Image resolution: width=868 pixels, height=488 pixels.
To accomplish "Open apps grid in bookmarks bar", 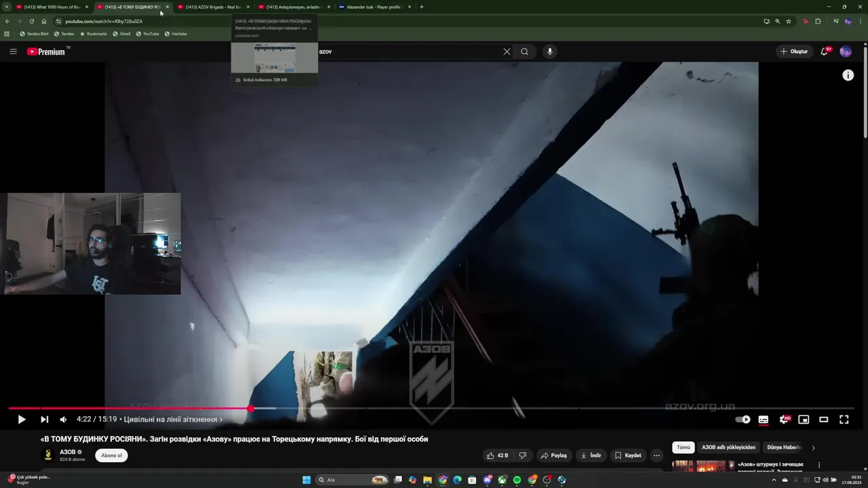I will click(x=7, y=34).
